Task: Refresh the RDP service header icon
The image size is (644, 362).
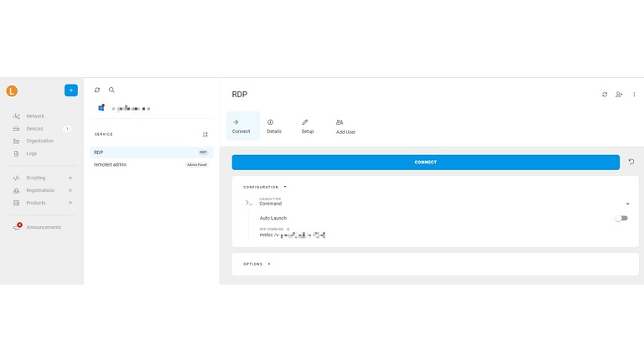Action: pos(605,95)
